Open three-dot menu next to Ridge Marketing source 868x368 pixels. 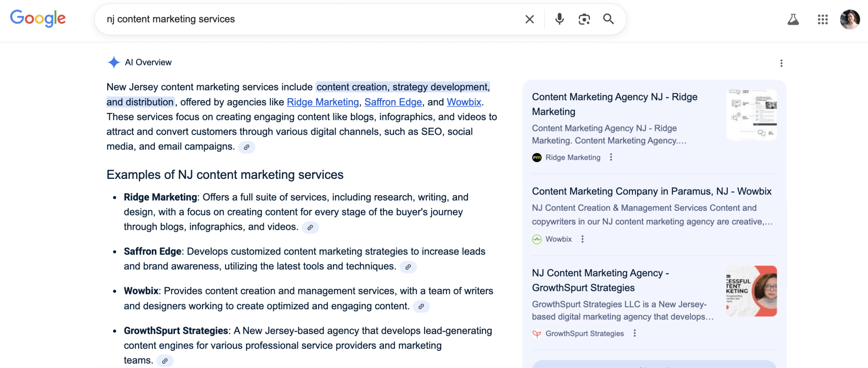pos(611,157)
